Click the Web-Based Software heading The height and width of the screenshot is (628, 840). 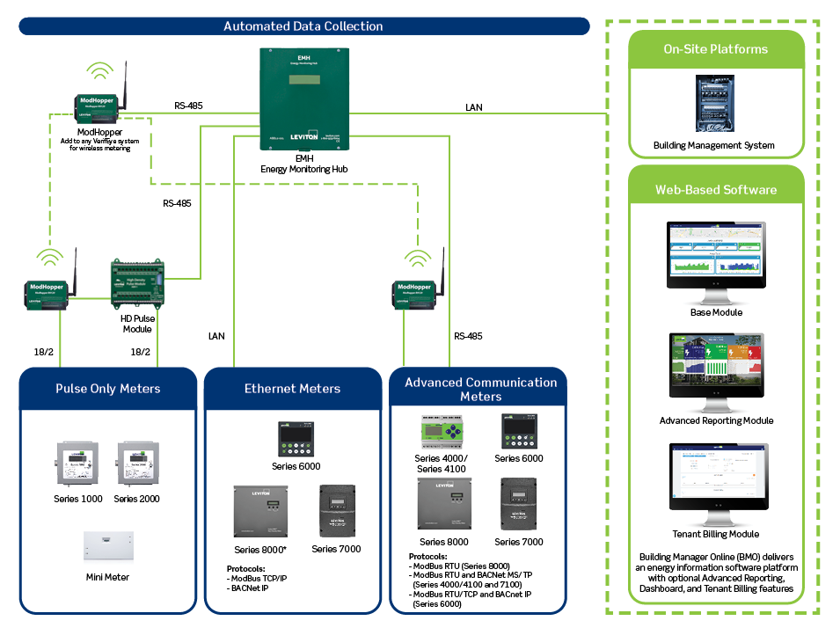point(716,190)
